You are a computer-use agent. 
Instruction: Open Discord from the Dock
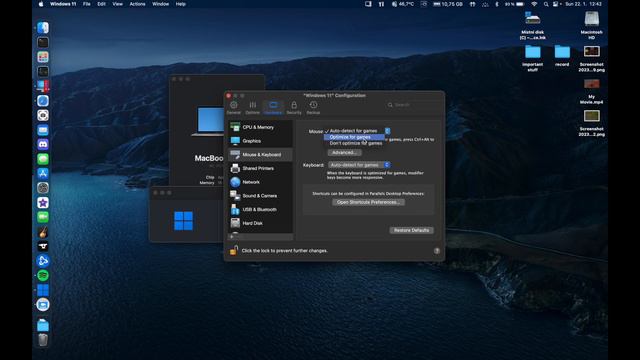click(x=43, y=144)
